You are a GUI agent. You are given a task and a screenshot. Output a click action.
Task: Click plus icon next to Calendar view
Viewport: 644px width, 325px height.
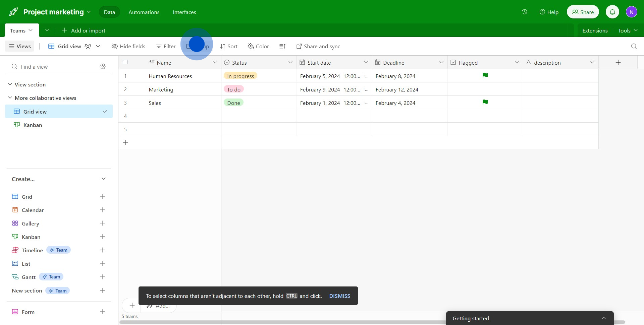pos(103,210)
